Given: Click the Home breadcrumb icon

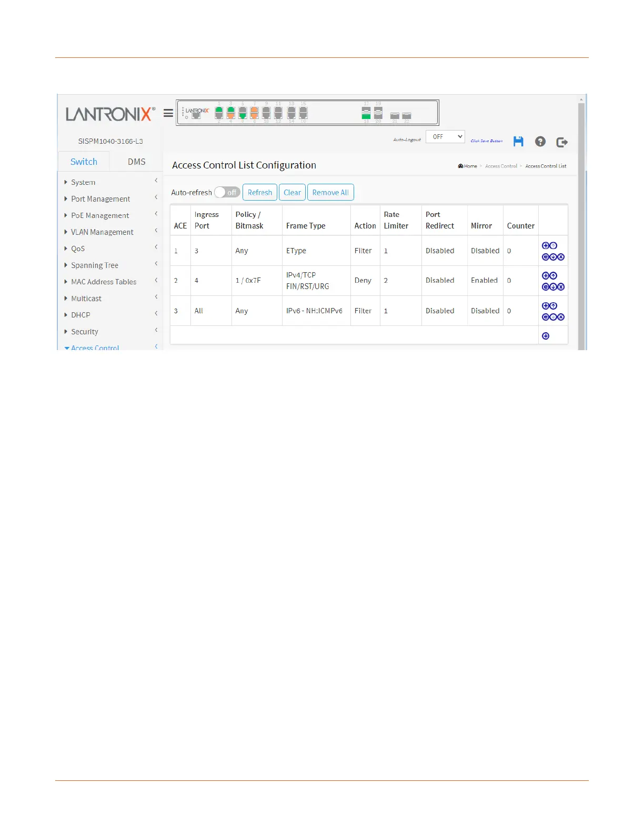Looking at the screenshot, I should [x=460, y=166].
